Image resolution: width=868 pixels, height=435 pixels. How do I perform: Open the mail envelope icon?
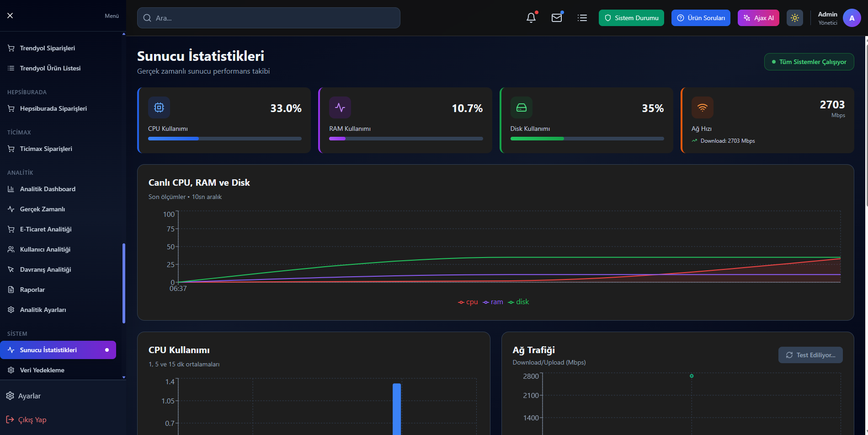(556, 18)
